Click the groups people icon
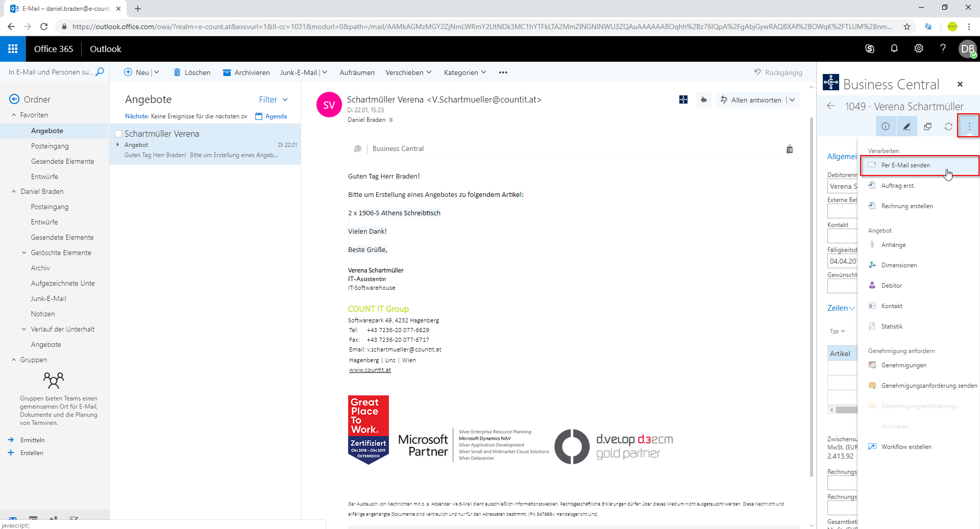Image resolution: width=980 pixels, height=529 pixels. (x=54, y=380)
